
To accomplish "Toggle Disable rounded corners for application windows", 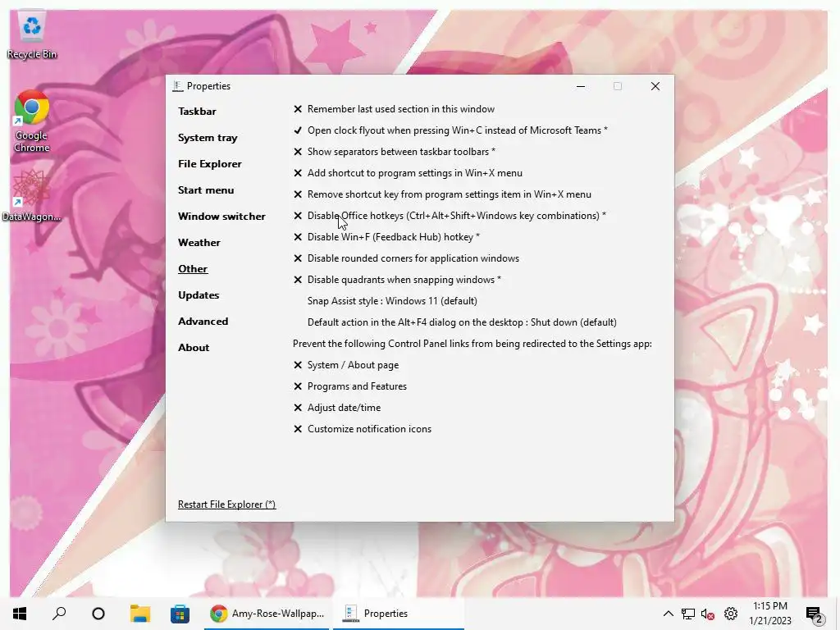I will pyautogui.click(x=405, y=258).
